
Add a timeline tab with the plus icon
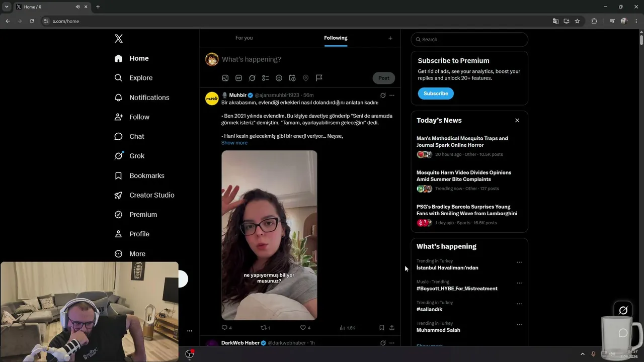tap(390, 38)
